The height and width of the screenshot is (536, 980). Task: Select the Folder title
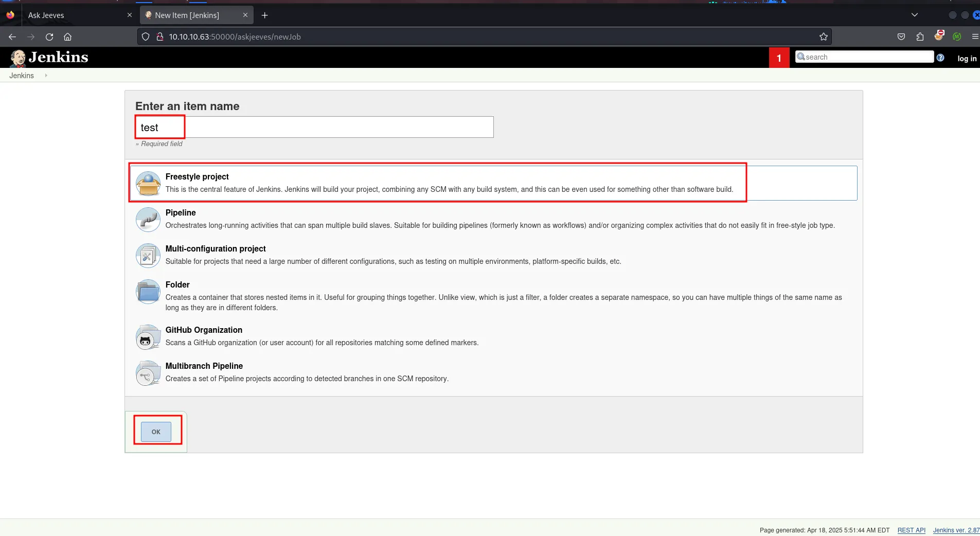coord(177,284)
